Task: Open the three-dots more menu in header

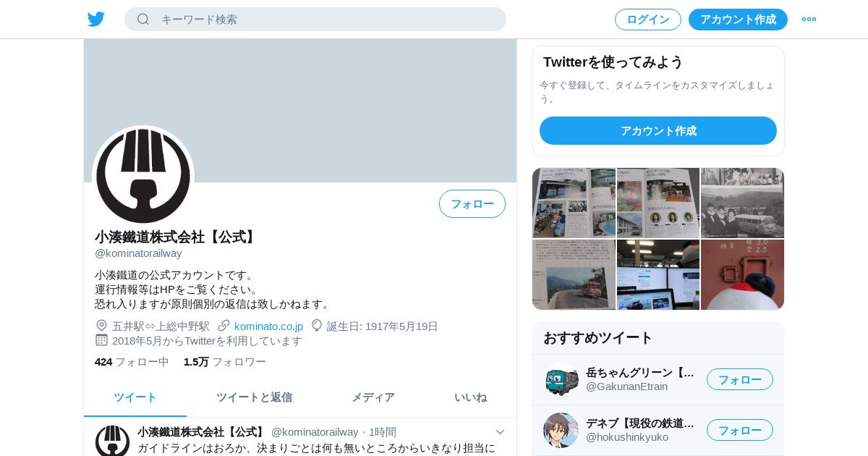Action: tap(809, 20)
